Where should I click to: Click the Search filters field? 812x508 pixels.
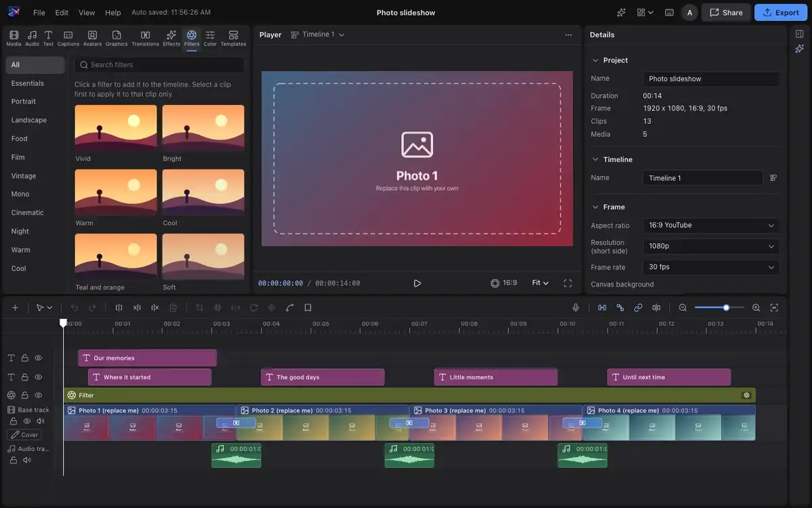pyautogui.click(x=159, y=64)
